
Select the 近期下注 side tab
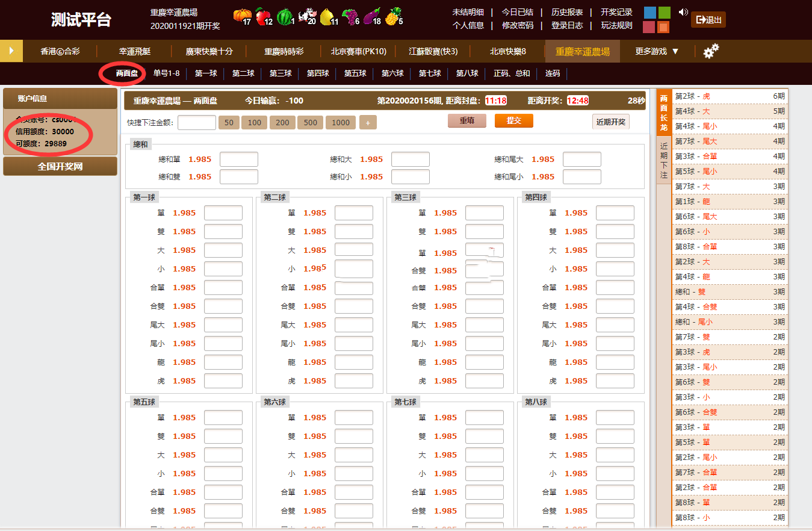pyautogui.click(x=663, y=160)
